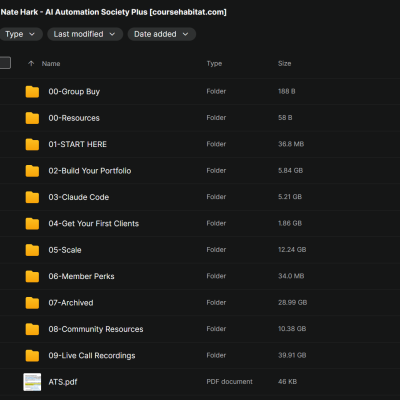Click the 28.99 GB size value

tap(293, 302)
